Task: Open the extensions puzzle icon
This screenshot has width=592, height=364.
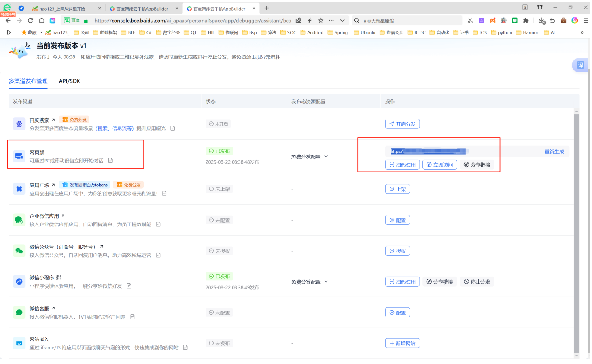Action: pyautogui.click(x=526, y=21)
